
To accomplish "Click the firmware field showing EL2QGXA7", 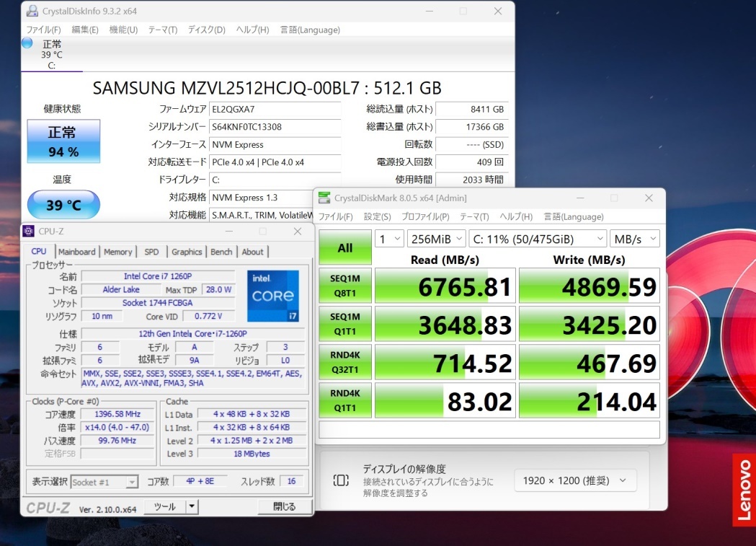I will coord(275,109).
